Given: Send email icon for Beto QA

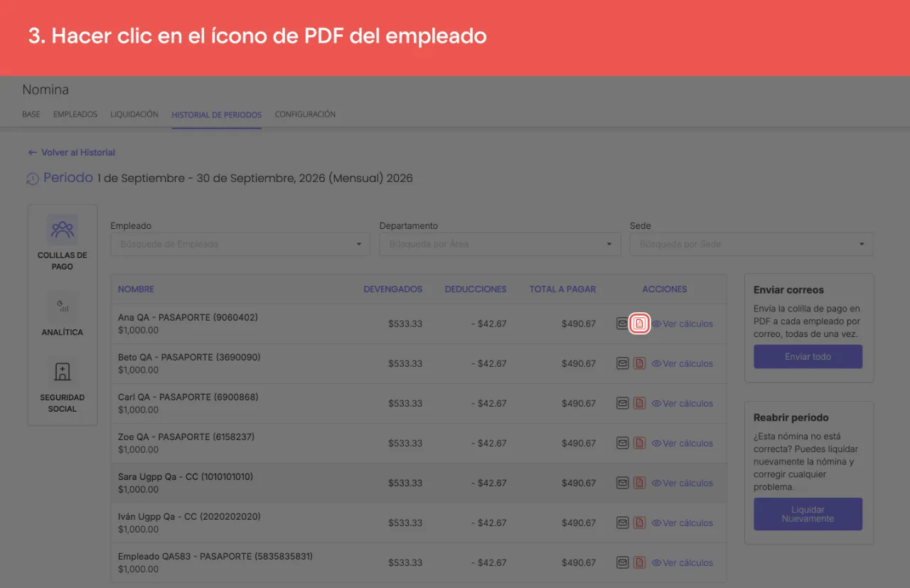Looking at the screenshot, I should [623, 363].
